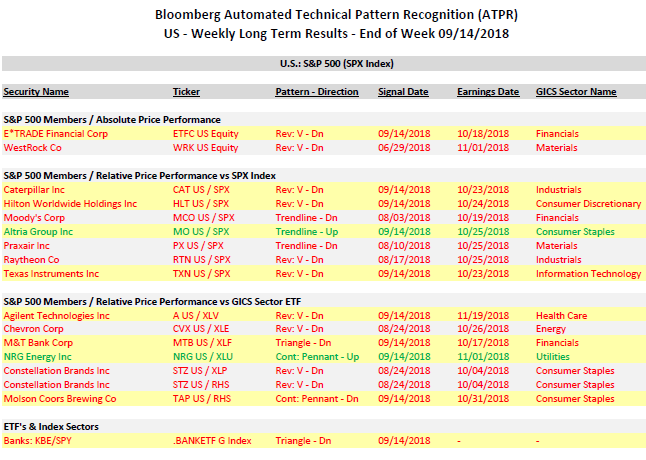Click the Trendline - Up pattern for Altria
646x460 pixels.
click(x=307, y=232)
